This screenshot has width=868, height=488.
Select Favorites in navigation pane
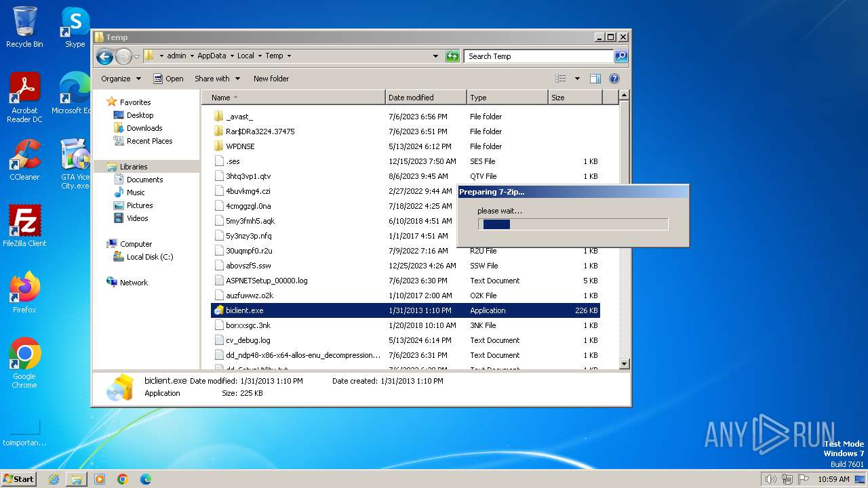click(135, 102)
